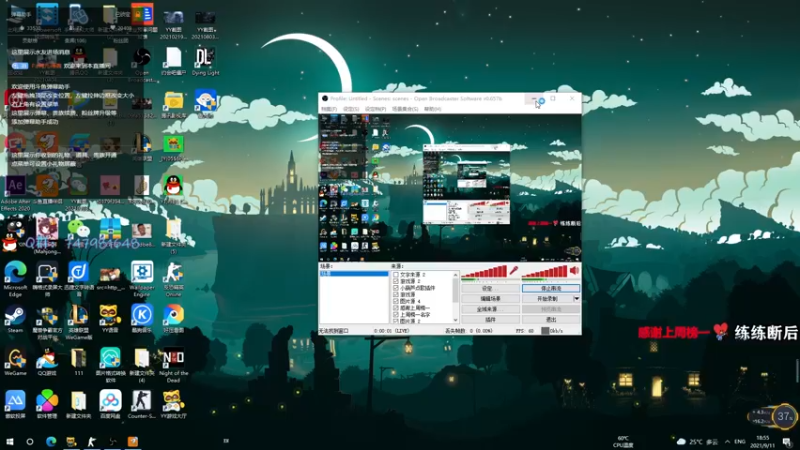Open the WeGame desktop shortcut
800x450 pixels.
[15, 362]
